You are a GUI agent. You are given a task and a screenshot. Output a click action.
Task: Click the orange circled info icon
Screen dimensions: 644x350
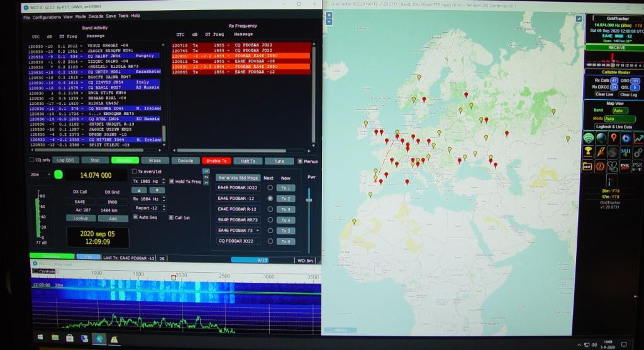600,166
